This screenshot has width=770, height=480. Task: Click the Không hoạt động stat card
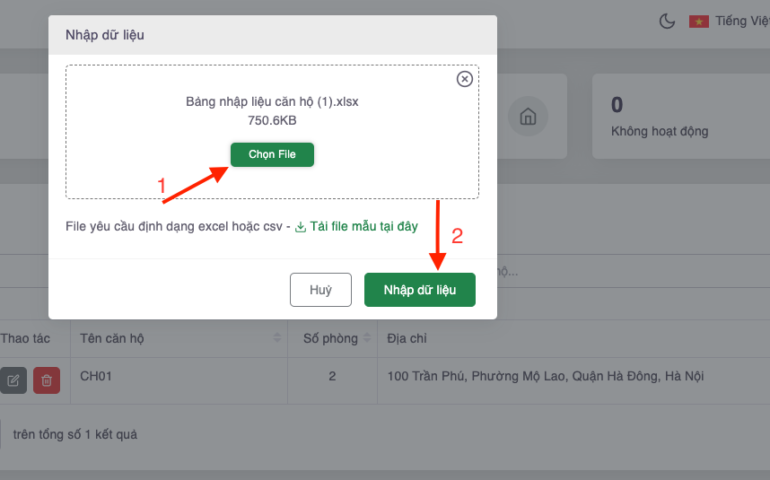pyautogui.click(x=680, y=116)
